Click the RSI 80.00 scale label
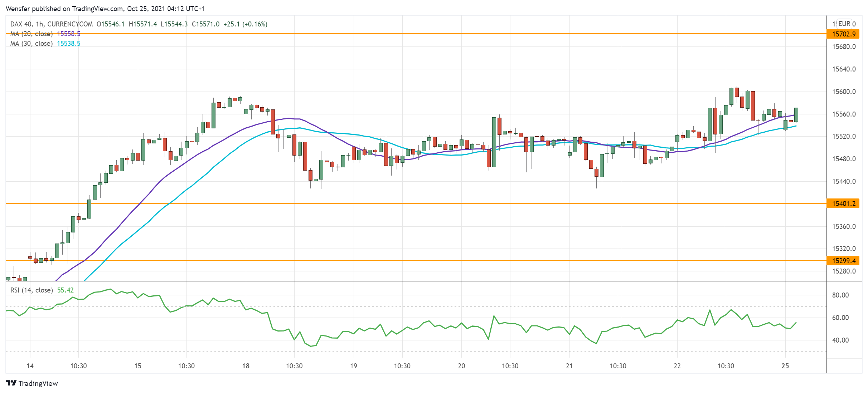The height and width of the screenshot is (393, 868). 840,295
